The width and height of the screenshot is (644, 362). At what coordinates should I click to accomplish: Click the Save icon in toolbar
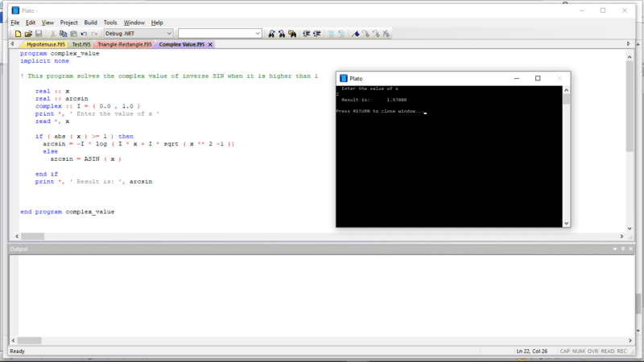[x=39, y=34]
